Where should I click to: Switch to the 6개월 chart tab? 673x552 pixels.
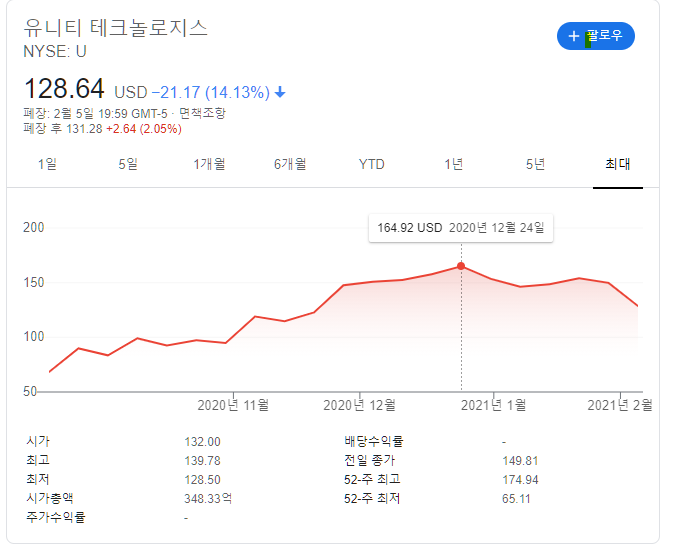290,164
